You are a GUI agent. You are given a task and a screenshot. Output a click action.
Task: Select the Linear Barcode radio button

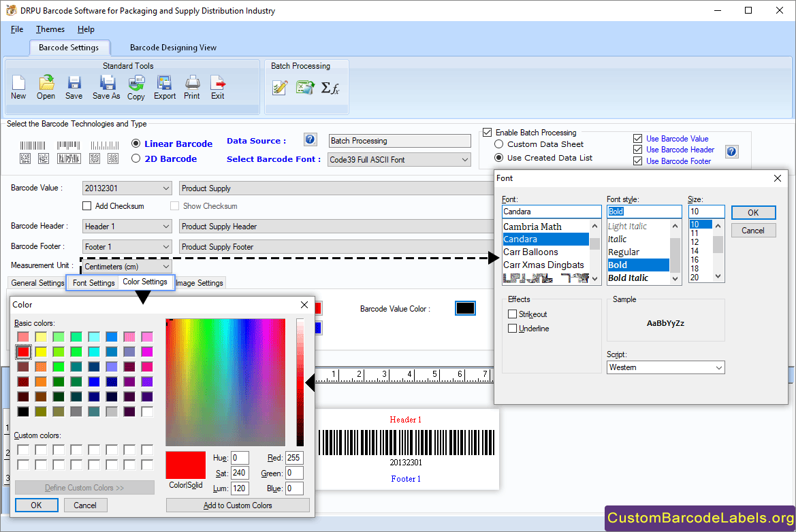136,144
